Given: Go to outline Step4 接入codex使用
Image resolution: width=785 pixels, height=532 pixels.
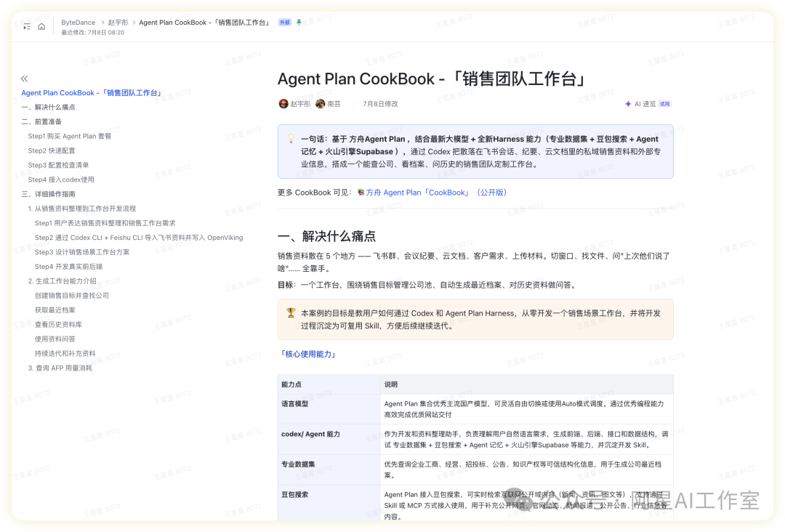Looking at the screenshot, I should pos(61,180).
